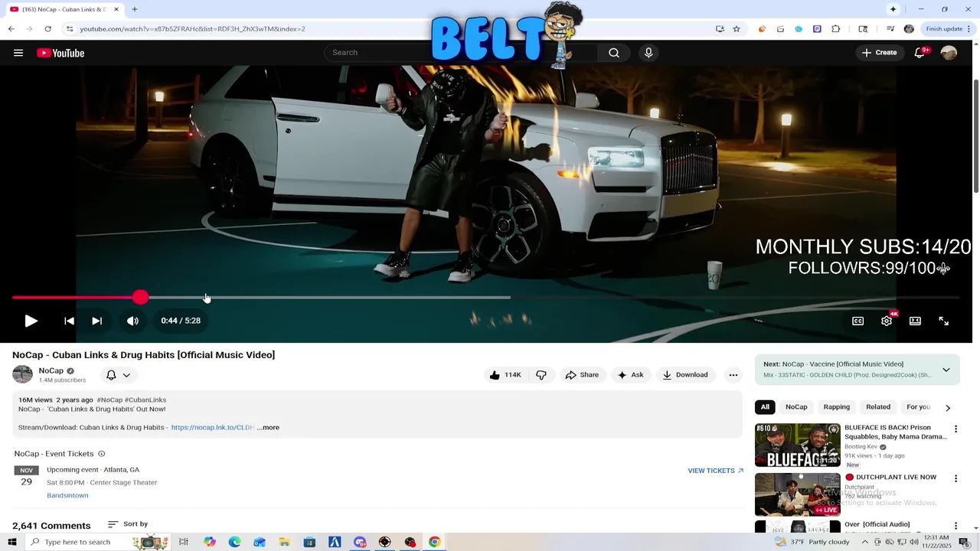Click the red video progress scrubber handle
Screen dimensions: 980x551
pos(140,297)
